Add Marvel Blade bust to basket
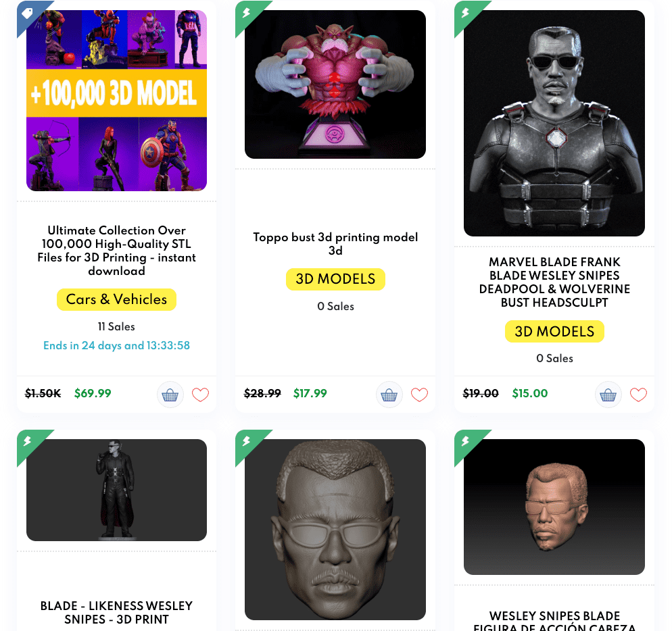The height and width of the screenshot is (631, 672). pyautogui.click(x=608, y=395)
